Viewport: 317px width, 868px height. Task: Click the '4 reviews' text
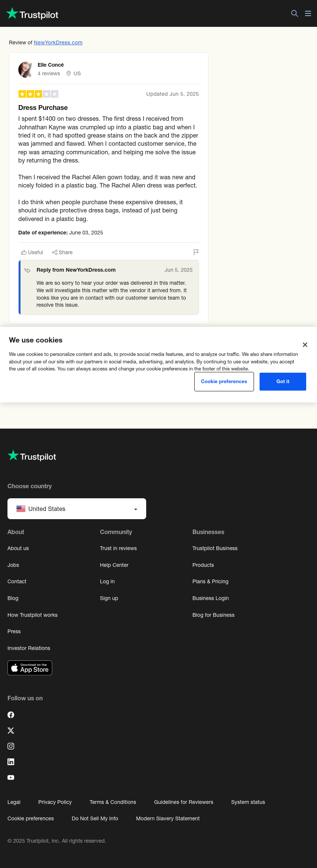pyautogui.click(x=49, y=73)
